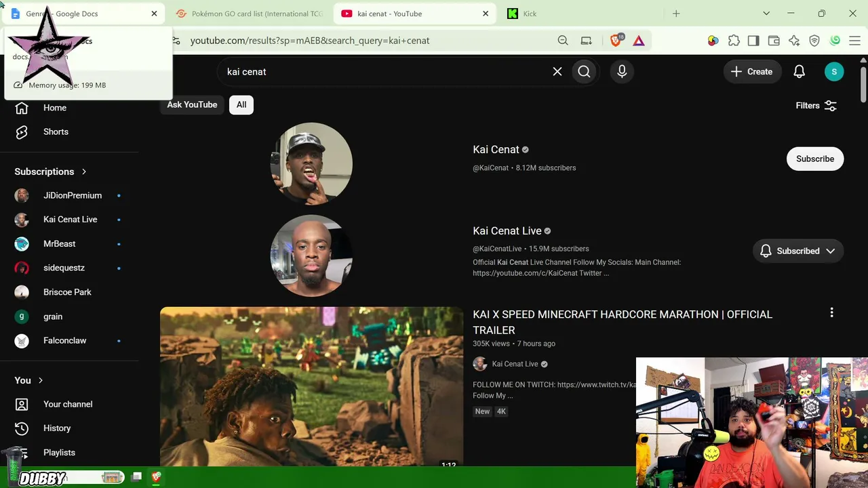Open the KAI X SPEED MINECRAFT trailer title
This screenshot has height=488, width=868.
pyautogui.click(x=623, y=322)
